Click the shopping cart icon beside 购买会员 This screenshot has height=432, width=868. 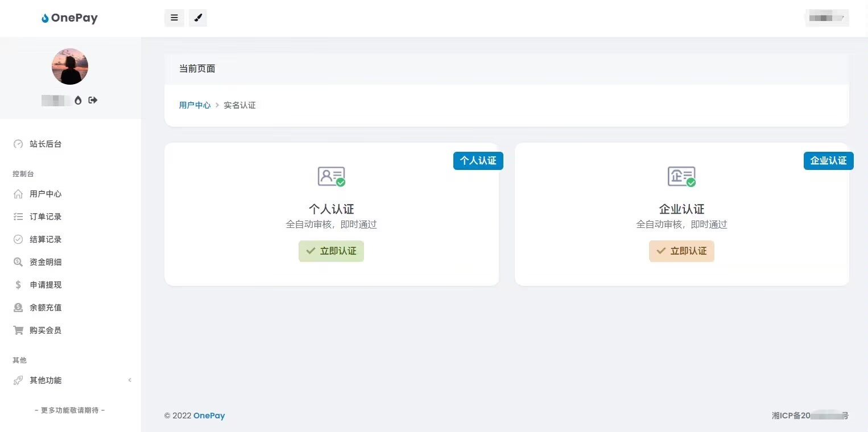coord(18,330)
